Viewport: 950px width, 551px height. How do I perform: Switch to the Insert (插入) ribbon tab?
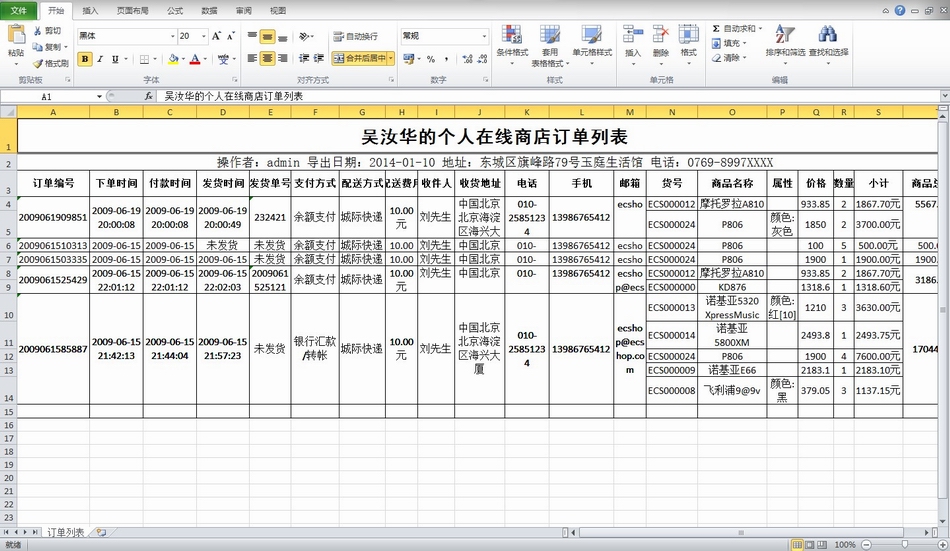coord(90,10)
